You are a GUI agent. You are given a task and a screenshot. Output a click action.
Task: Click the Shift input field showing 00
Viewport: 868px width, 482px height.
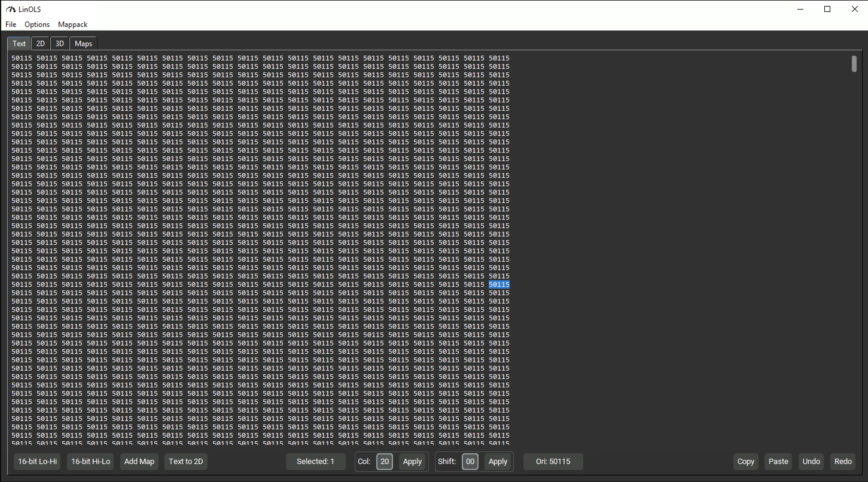470,461
